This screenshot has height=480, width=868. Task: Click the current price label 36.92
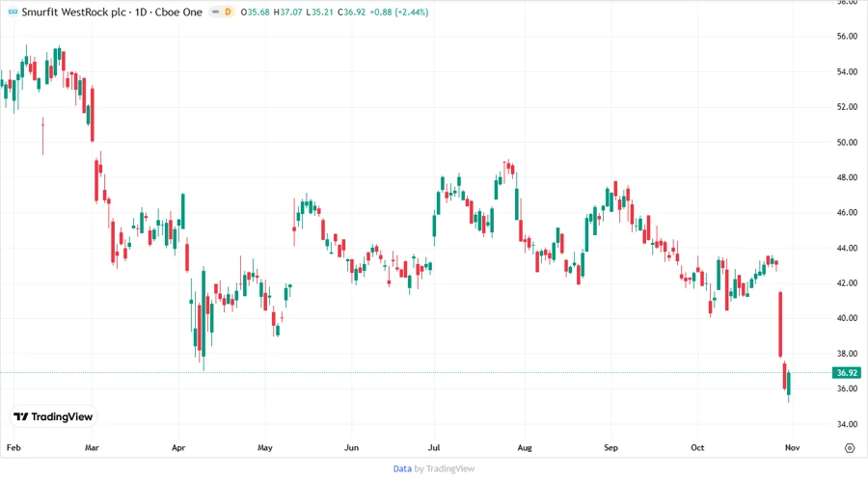[847, 373]
